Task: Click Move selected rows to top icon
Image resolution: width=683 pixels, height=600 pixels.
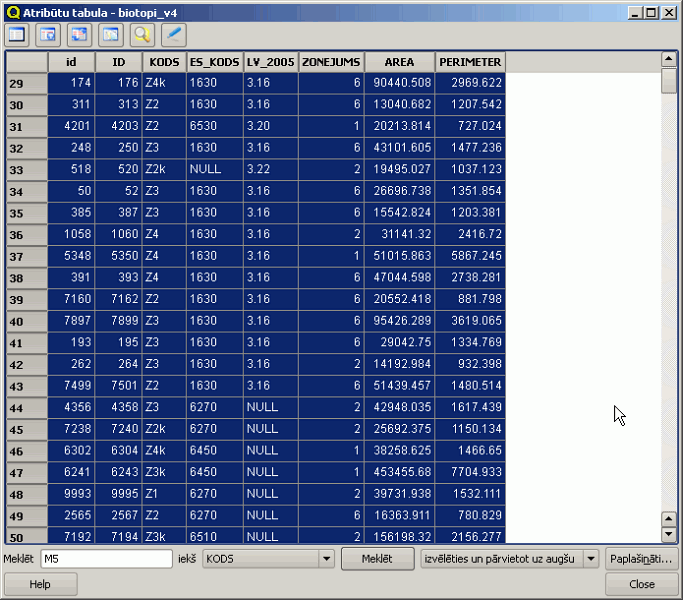Action: (48, 35)
